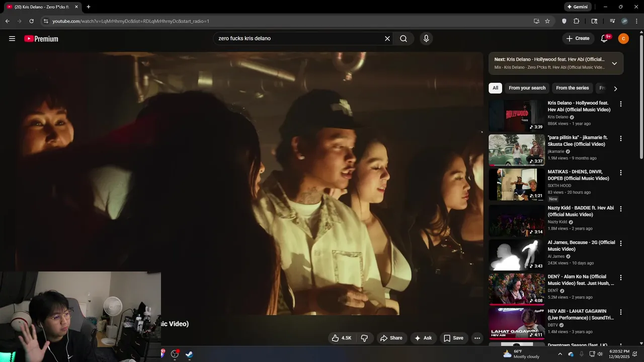Open options for DENŸ Alam Ko Na video
The height and width of the screenshot is (362, 644).
click(620, 278)
